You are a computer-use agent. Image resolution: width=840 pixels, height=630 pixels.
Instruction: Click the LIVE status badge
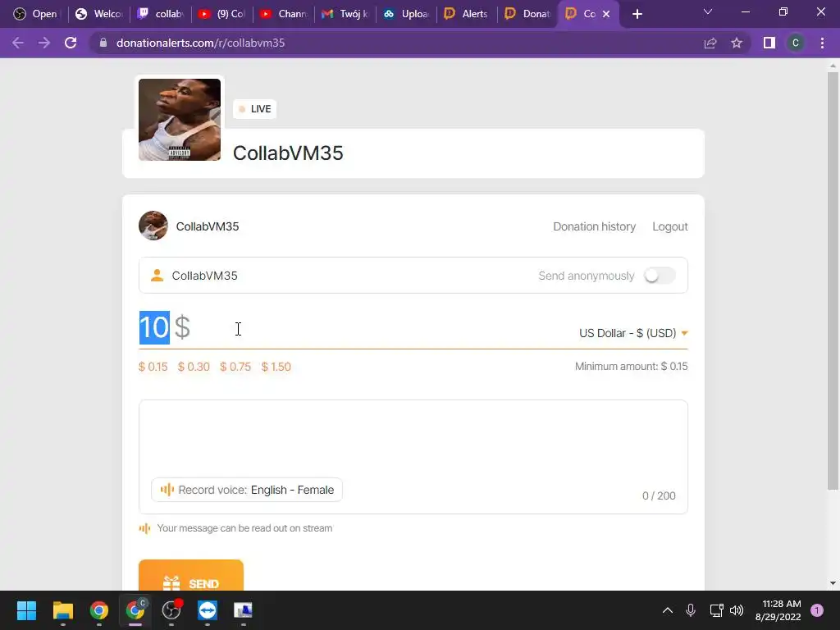pyautogui.click(x=254, y=109)
